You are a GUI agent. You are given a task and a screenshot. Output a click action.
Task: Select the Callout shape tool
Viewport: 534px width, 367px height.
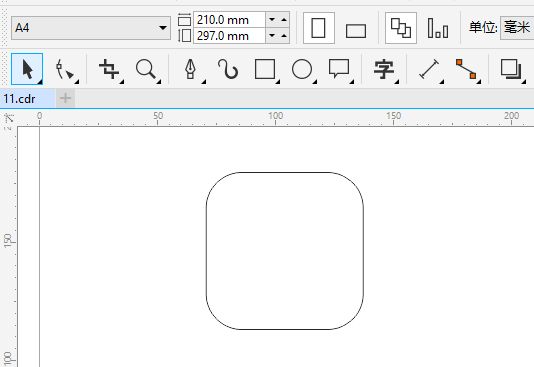pos(339,69)
